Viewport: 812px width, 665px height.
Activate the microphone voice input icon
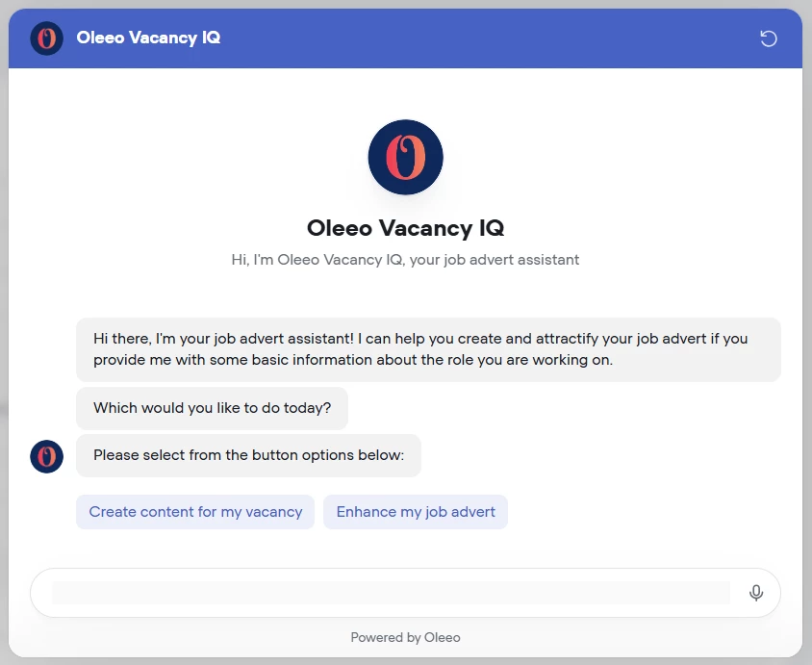click(756, 593)
